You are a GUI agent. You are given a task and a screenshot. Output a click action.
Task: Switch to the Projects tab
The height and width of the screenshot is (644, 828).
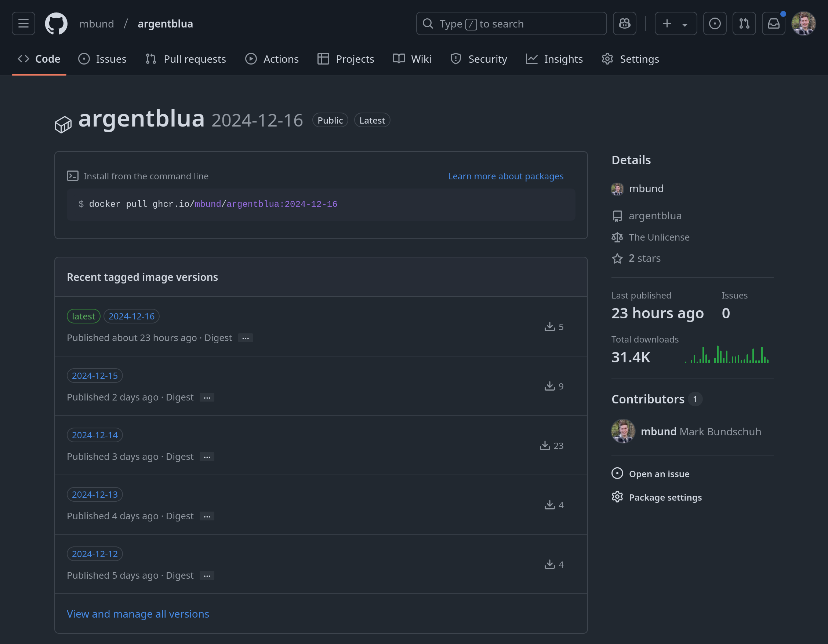[x=346, y=59]
